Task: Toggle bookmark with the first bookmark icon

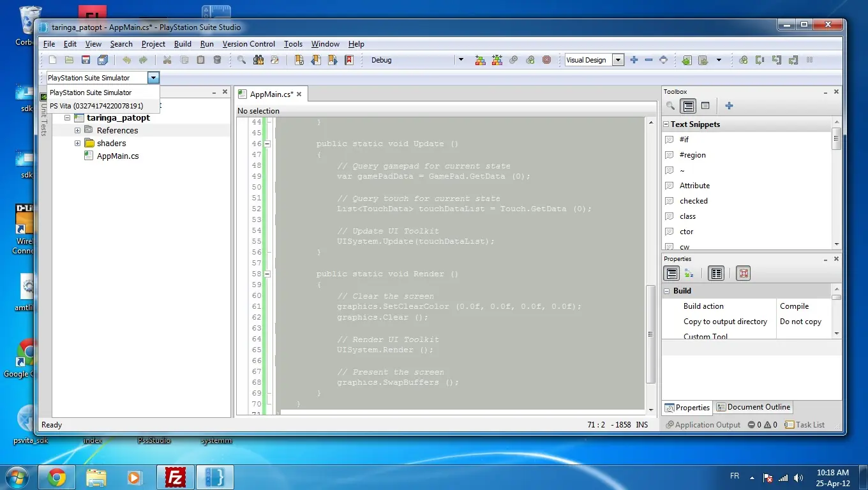Action: click(x=299, y=60)
